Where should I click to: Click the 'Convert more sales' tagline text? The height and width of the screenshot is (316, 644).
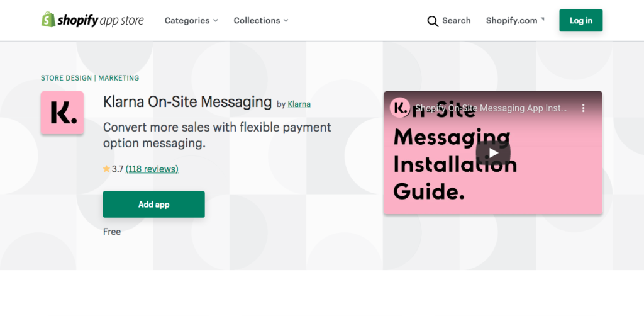click(x=217, y=135)
